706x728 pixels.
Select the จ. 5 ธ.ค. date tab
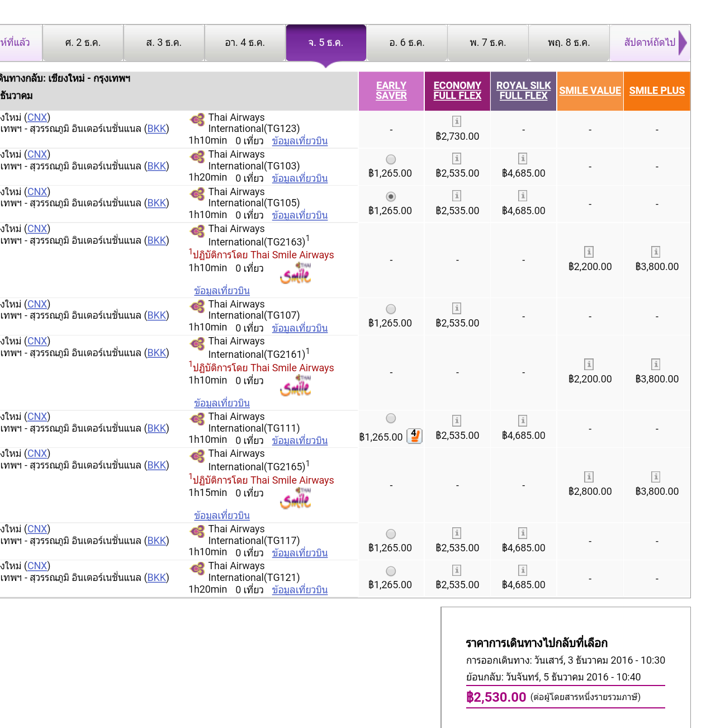tap(326, 43)
